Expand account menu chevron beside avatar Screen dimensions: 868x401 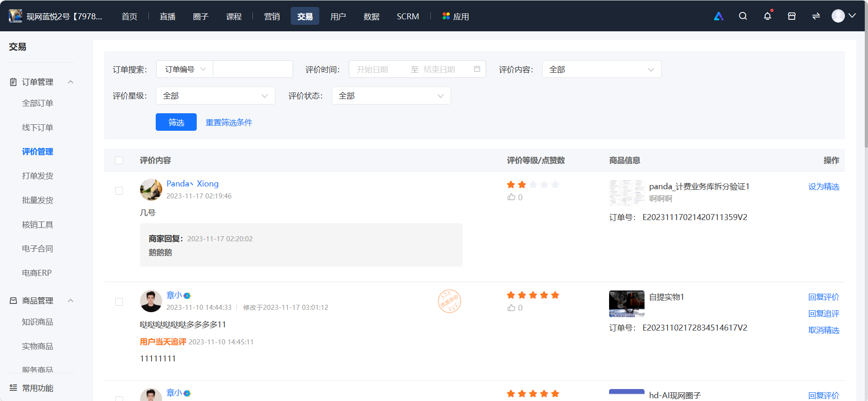point(852,16)
